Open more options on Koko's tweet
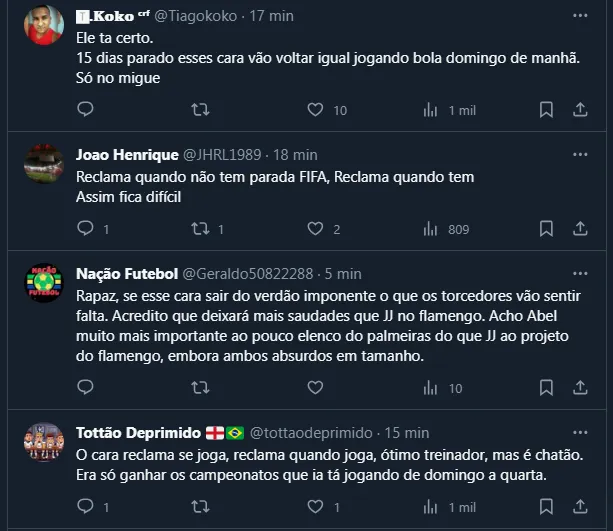Screen dimensions: 613x531 [581, 16]
